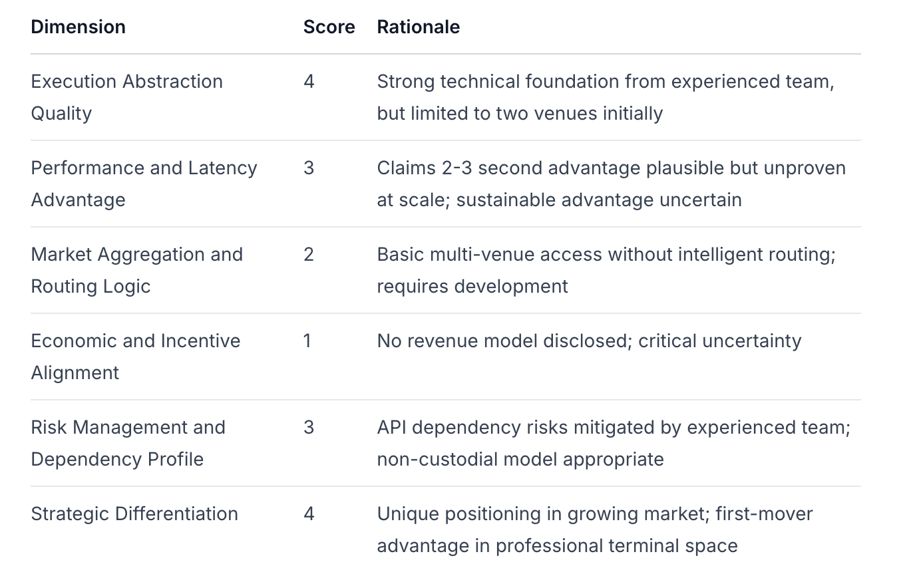Click the Market Aggregation and Routing Logic cell
The height and width of the screenshot is (588, 917).
pyautogui.click(x=136, y=270)
